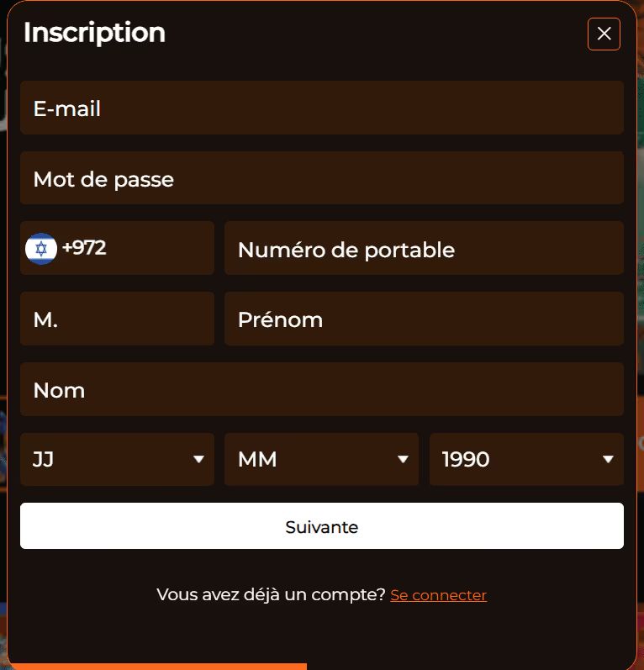Select the Numéro de portable field
644x670 pixels.
tap(424, 249)
